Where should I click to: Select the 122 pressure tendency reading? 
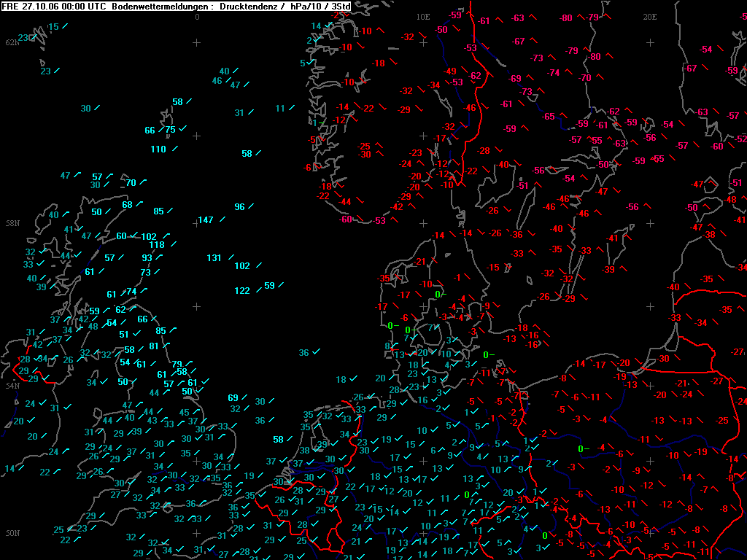click(x=242, y=290)
